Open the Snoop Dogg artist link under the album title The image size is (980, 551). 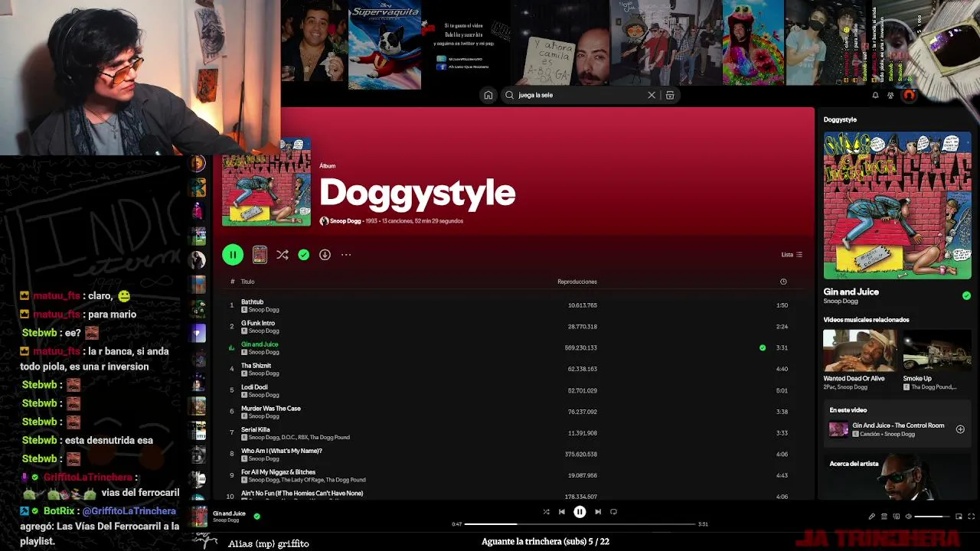click(345, 221)
